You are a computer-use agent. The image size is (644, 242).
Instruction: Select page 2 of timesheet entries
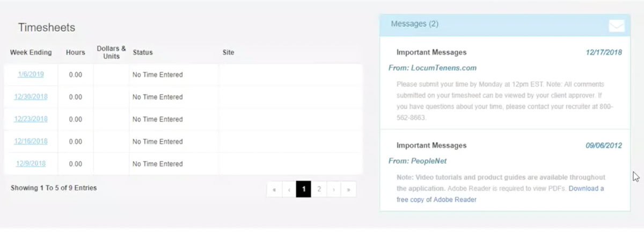[x=319, y=189]
